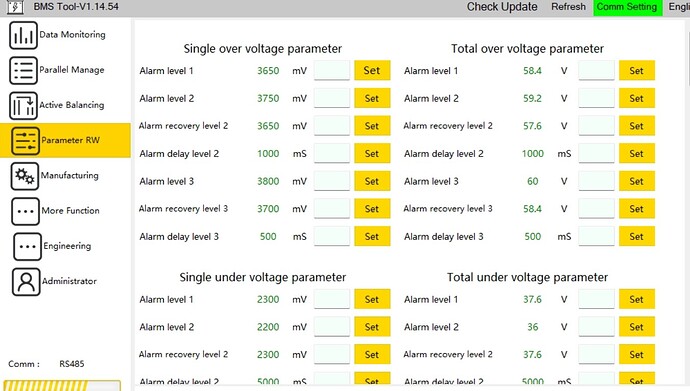
Task: Set single under voltage Alarm recovery level 2
Action: tap(372, 354)
